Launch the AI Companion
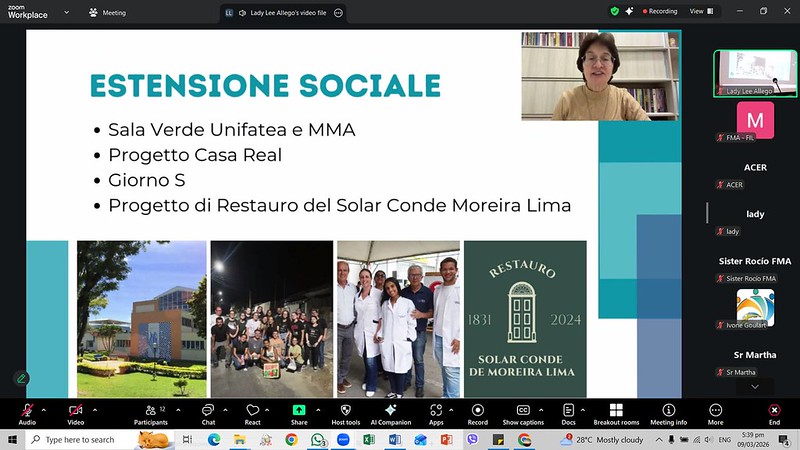This screenshot has width=800, height=450. click(x=391, y=411)
